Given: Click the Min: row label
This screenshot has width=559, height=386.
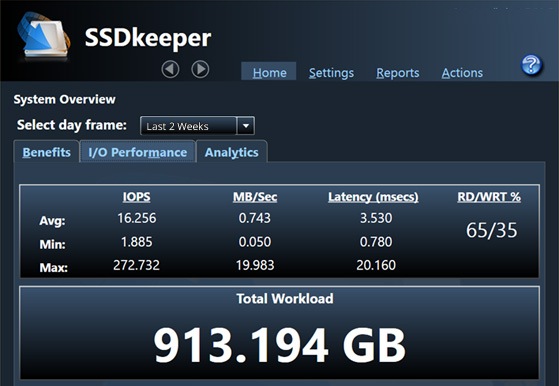Looking at the screenshot, I should click(52, 245).
